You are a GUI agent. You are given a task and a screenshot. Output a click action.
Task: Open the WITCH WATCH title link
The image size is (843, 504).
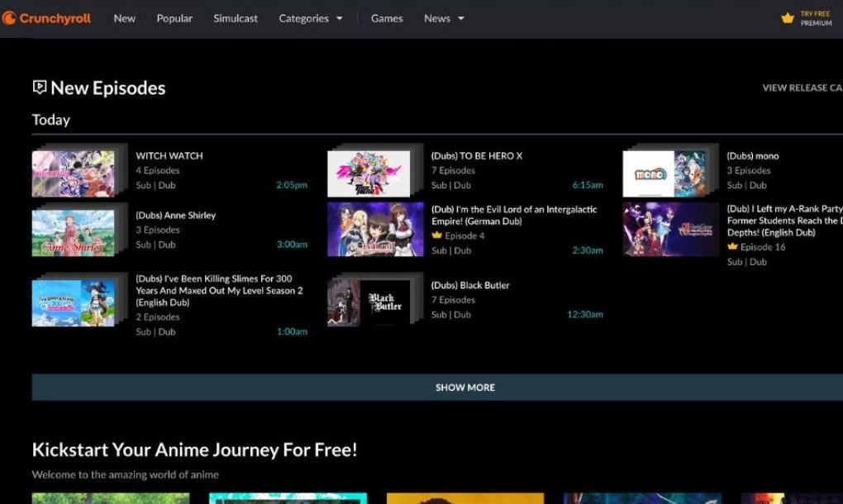(x=169, y=156)
